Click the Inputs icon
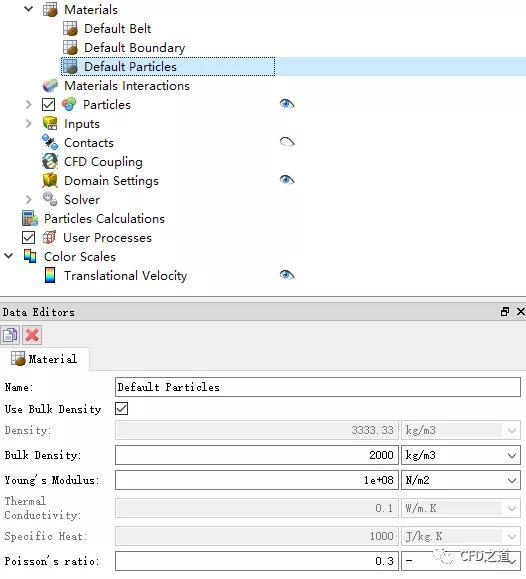526x579 pixels. (x=50, y=123)
